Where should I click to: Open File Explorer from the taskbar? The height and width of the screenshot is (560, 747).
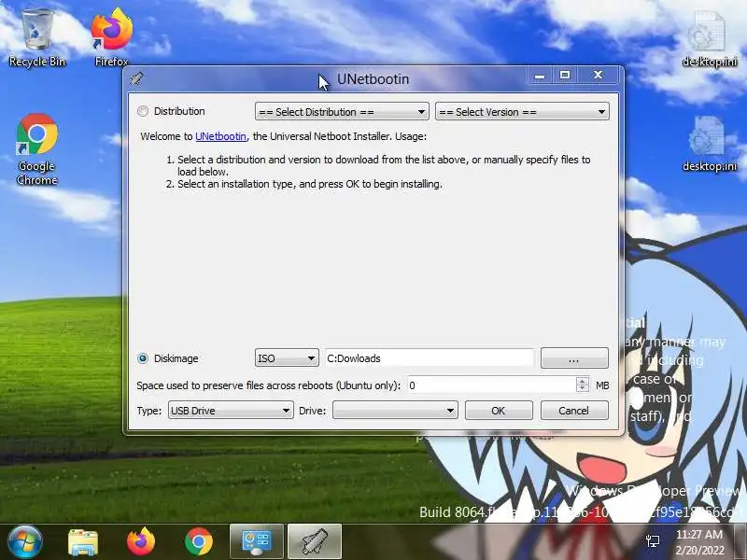[x=83, y=542]
